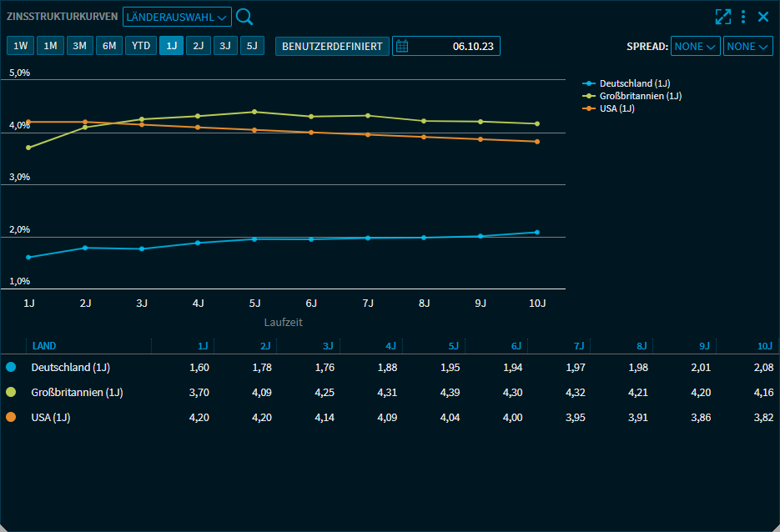Open the second SPREAD NONE dropdown
780x532 pixels.
tap(747, 47)
